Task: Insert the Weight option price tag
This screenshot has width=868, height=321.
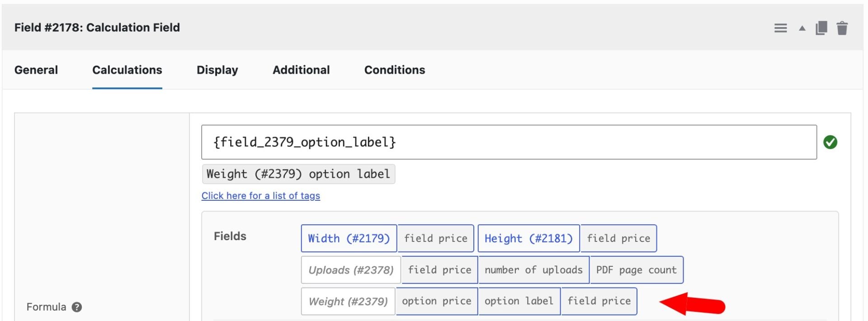Action: click(436, 301)
